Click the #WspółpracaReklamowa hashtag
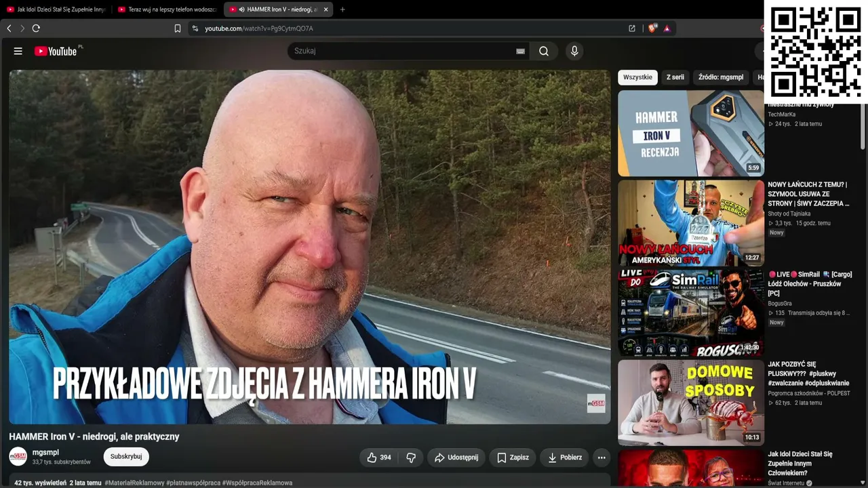868x488 pixels. click(257, 483)
